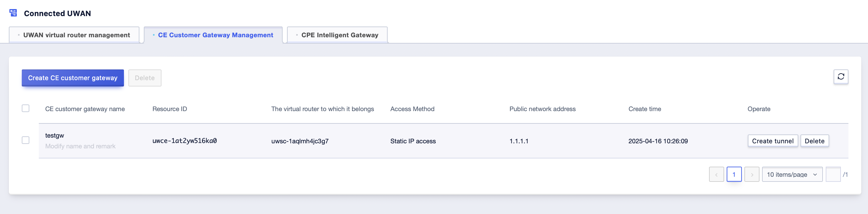Click resource ID uwce-1at2yw516ka0

click(x=185, y=141)
